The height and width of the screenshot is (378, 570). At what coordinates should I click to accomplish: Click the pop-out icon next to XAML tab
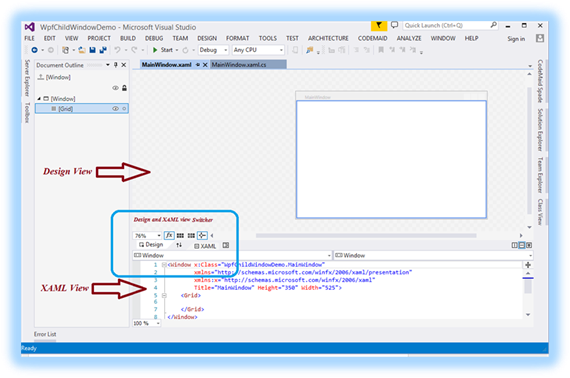coord(226,245)
